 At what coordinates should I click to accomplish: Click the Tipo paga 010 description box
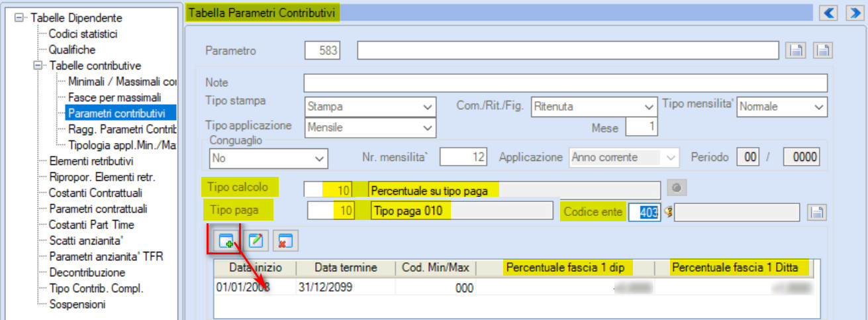coord(462,212)
